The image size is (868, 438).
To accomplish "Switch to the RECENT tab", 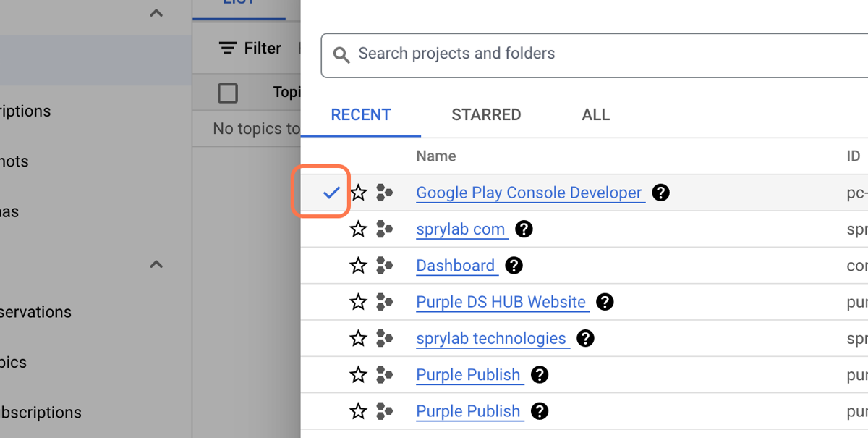I will [361, 115].
